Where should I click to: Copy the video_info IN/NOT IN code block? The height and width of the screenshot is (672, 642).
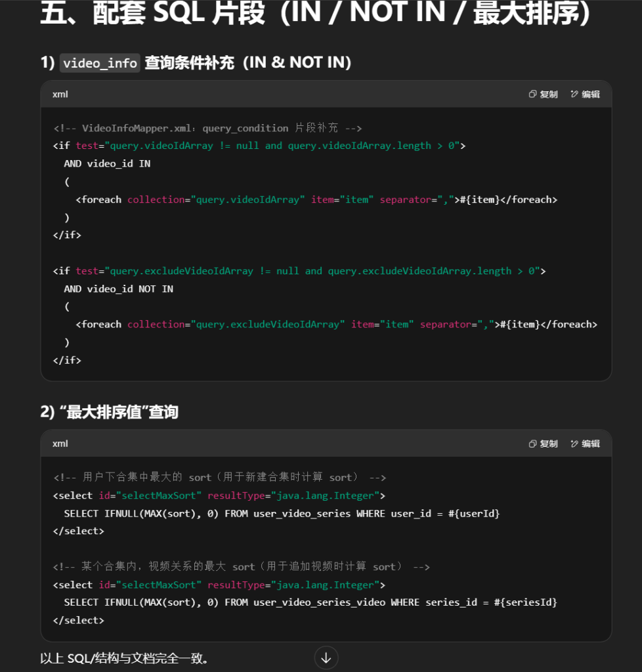point(543,94)
